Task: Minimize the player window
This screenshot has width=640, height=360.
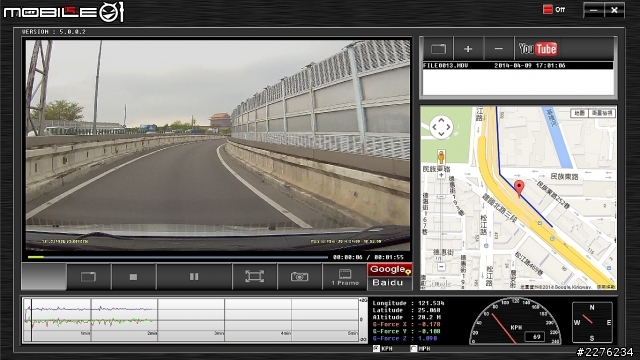Action: [x=593, y=10]
